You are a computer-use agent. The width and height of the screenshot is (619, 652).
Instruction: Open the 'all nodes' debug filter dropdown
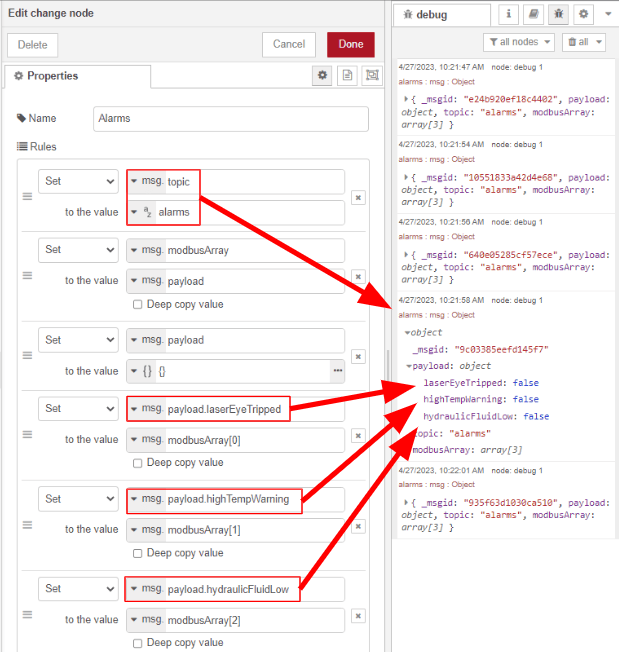coord(518,42)
